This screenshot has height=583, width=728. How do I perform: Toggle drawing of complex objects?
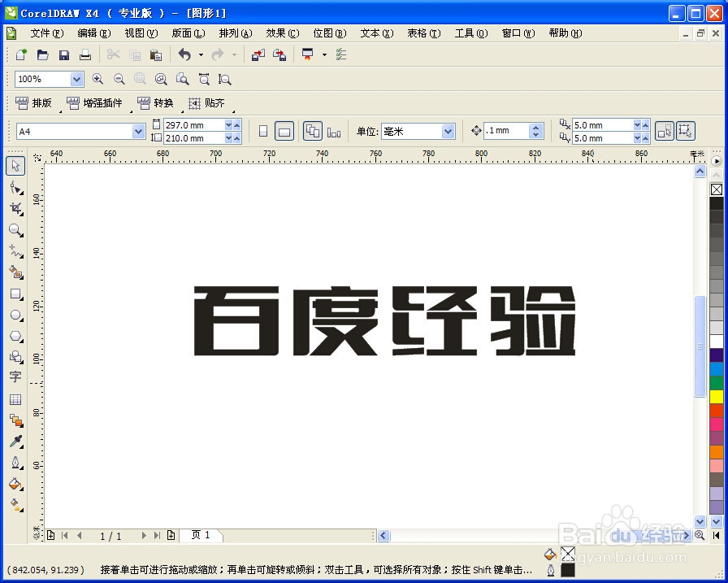685,131
